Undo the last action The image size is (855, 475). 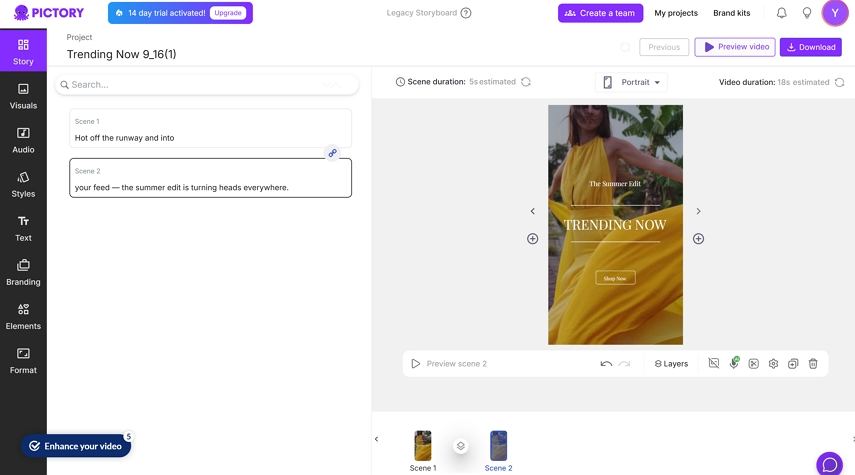[x=606, y=364]
